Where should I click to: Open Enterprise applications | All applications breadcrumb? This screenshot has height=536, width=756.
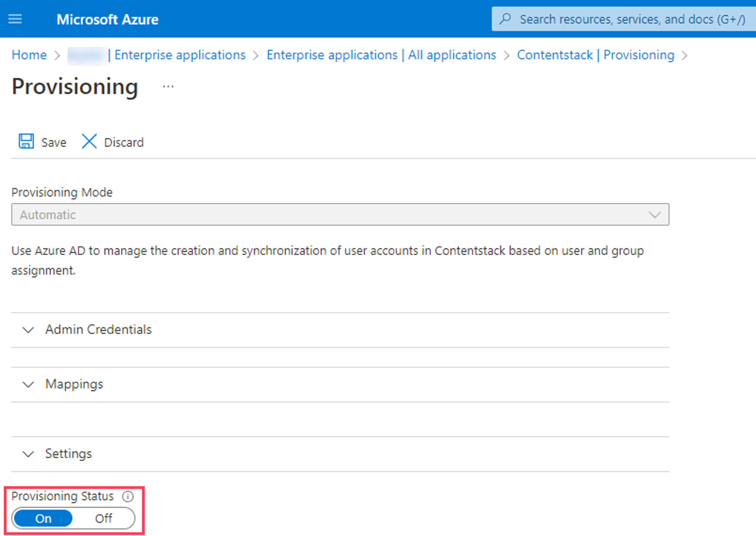(x=382, y=55)
